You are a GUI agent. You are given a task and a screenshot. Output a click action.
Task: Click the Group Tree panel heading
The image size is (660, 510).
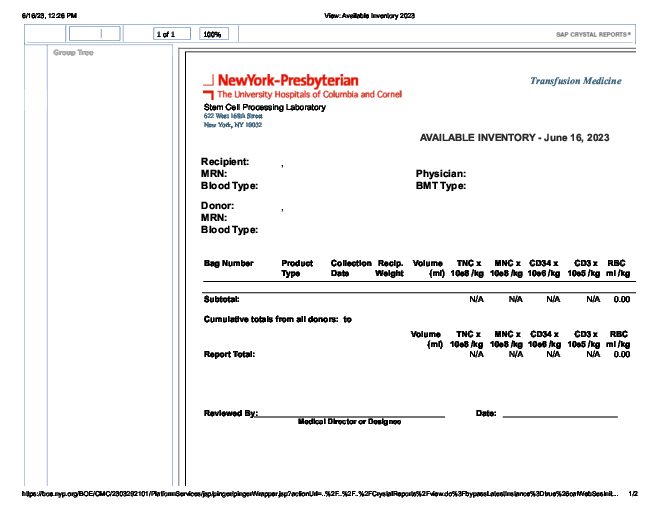click(73, 53)
